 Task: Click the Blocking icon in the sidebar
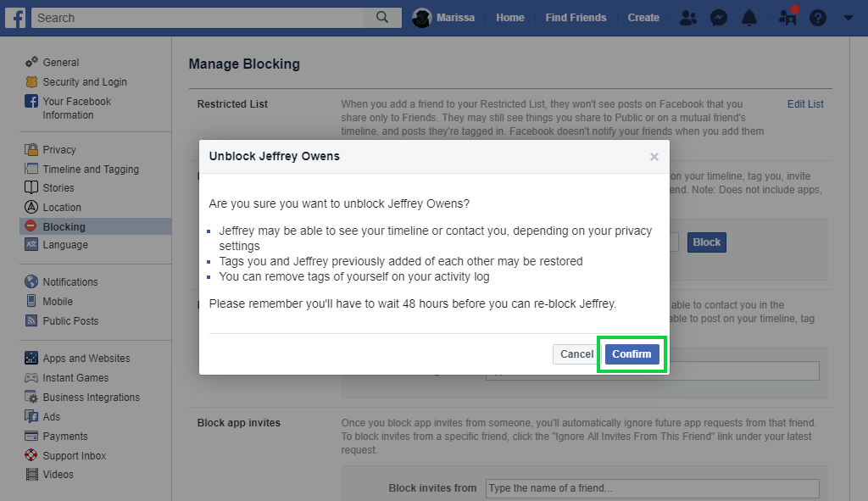pos(31,226)
